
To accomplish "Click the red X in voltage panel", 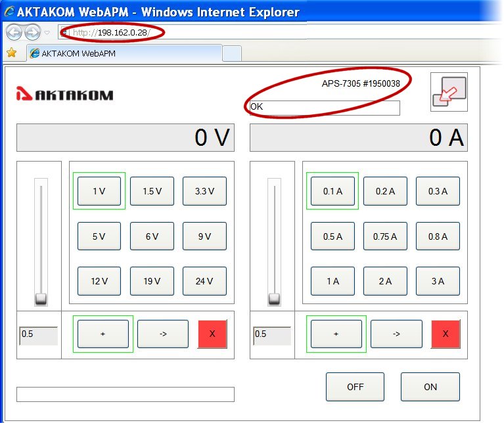I will click(212, 334).
